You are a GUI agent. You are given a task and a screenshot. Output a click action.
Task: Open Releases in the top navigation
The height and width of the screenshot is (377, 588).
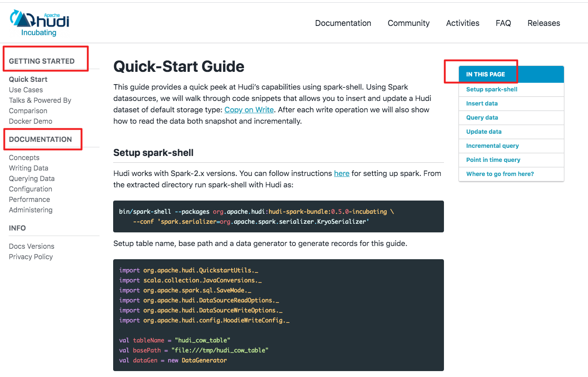click(x=543, y=23)
